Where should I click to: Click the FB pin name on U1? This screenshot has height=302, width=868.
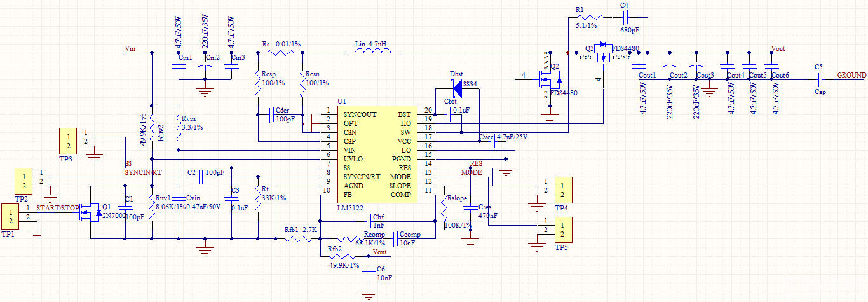click(348, 195)
